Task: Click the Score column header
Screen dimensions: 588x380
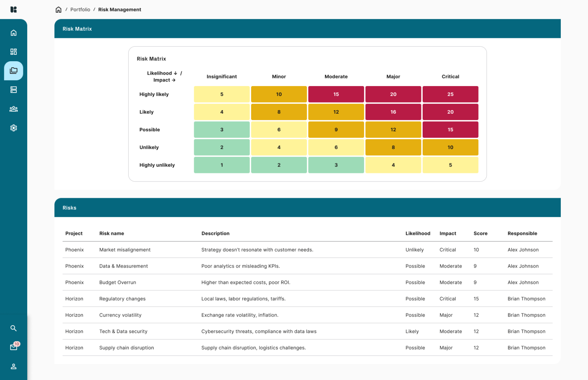Action: click(480, 233)
